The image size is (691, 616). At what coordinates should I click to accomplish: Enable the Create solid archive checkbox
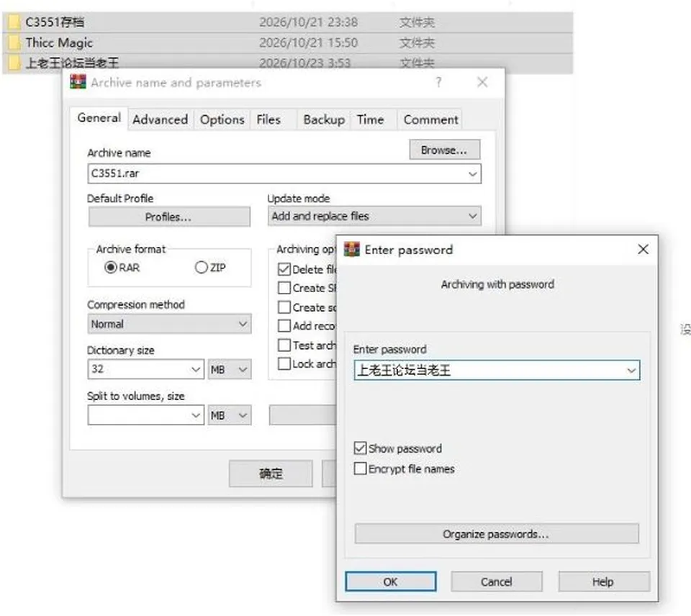coord(284,307)
